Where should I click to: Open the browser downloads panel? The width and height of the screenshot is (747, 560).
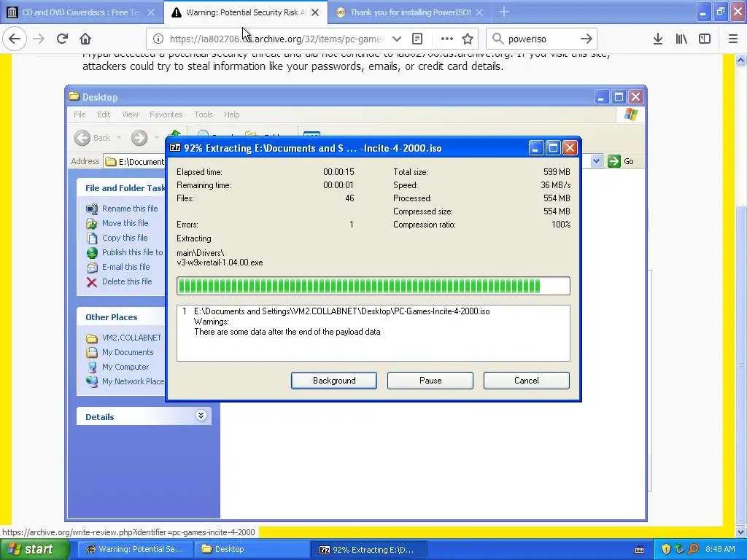click(x=658, y=39)
